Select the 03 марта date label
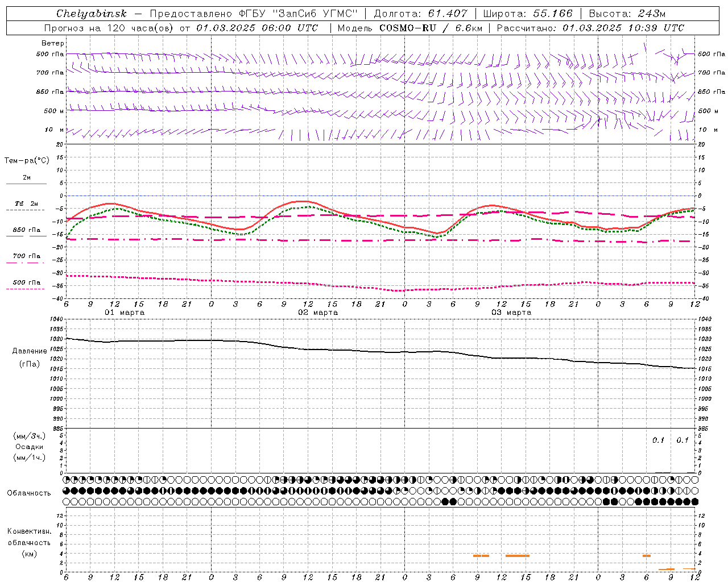This screenshot has width=728, height=582. coord(511,313)
